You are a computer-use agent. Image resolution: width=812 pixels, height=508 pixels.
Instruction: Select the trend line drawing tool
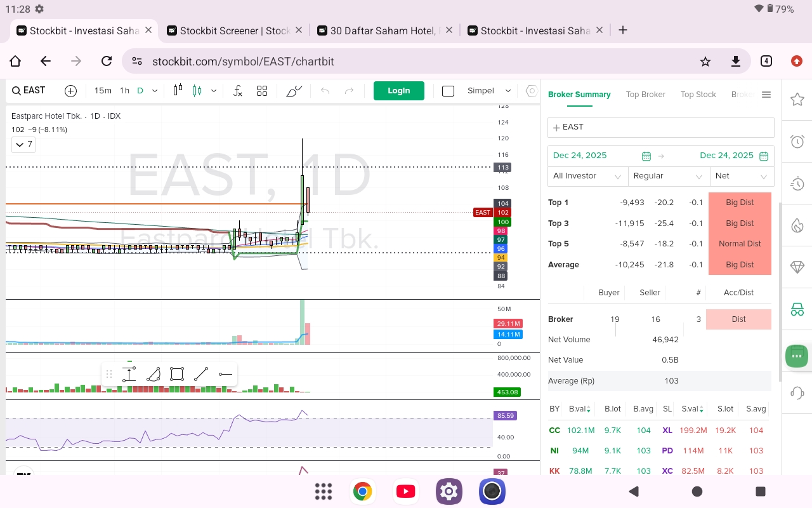[x=201, y=374]
